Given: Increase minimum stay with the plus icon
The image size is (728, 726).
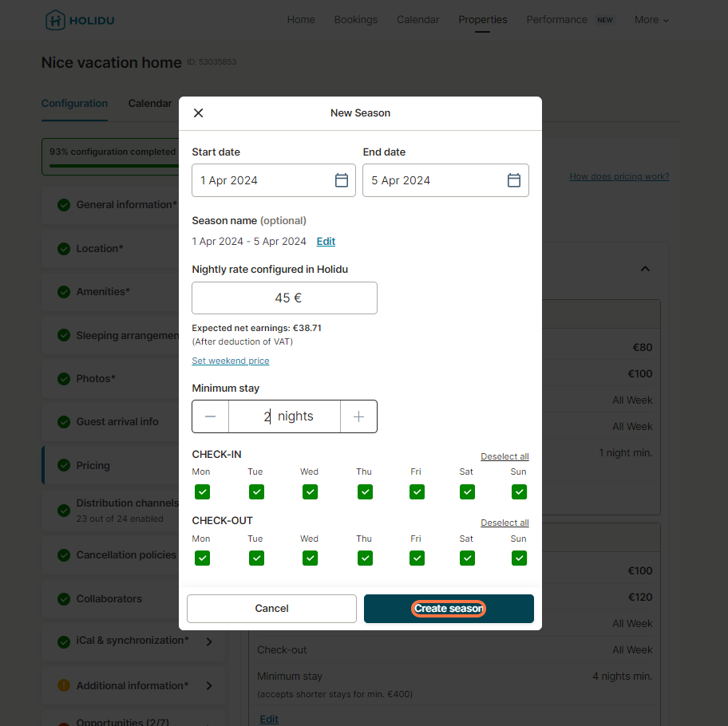Looking at the screenshot, I should [358, 416].
